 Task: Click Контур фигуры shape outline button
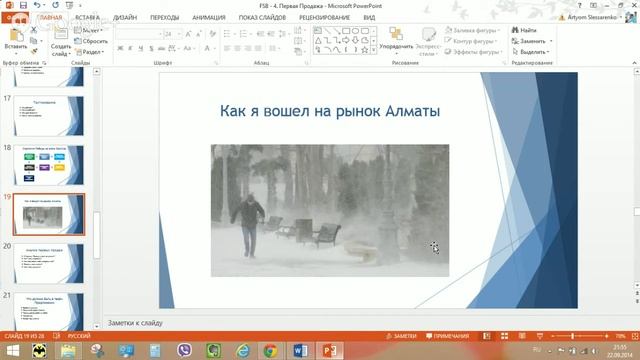pos(471,41)
